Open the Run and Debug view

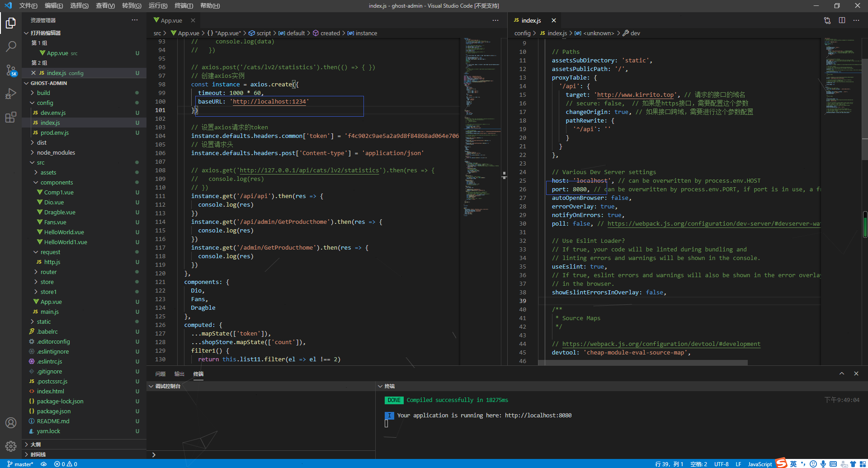click(x=11, y=94)
